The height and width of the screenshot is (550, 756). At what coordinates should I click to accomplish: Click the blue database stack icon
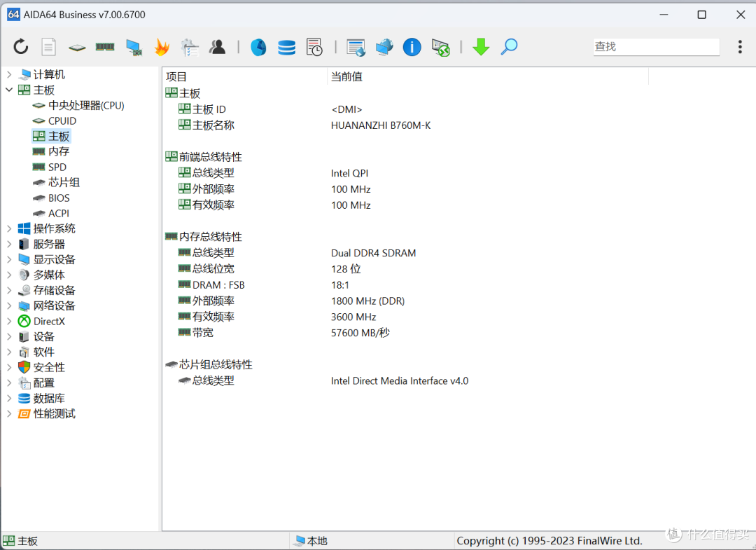[x=286, y=47]
